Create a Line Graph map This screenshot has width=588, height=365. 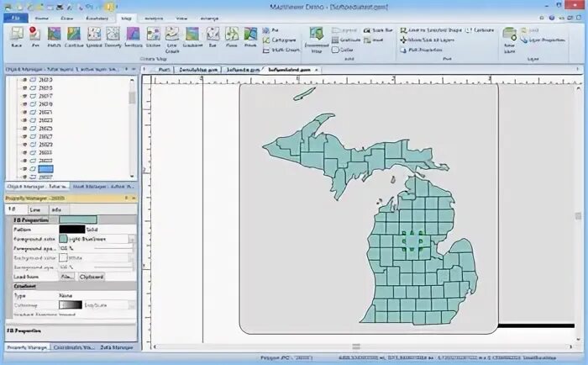coord(171,40)
